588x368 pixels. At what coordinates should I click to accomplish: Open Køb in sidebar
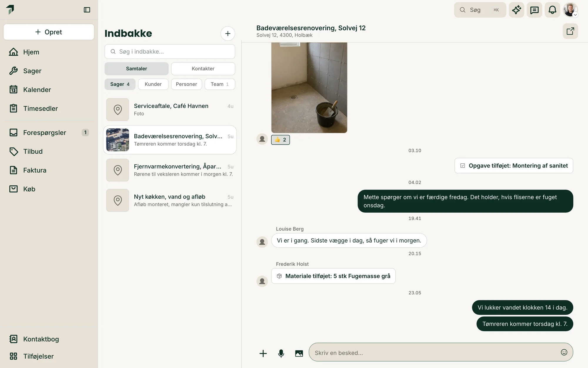tap(49, 189)
